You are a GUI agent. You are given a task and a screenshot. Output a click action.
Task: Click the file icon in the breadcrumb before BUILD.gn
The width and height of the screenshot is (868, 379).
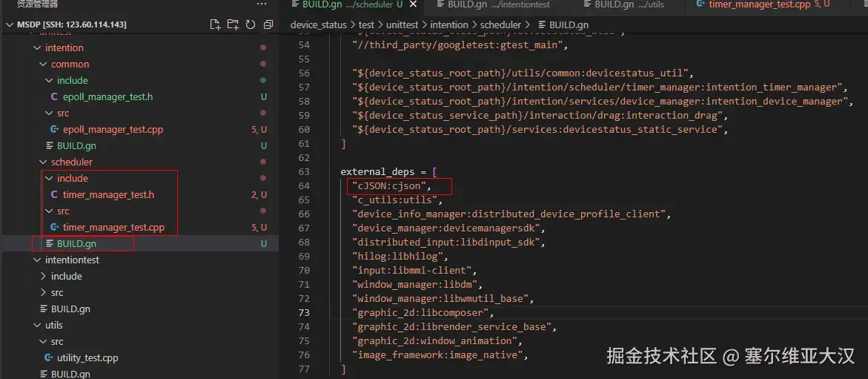coord(541,25)
